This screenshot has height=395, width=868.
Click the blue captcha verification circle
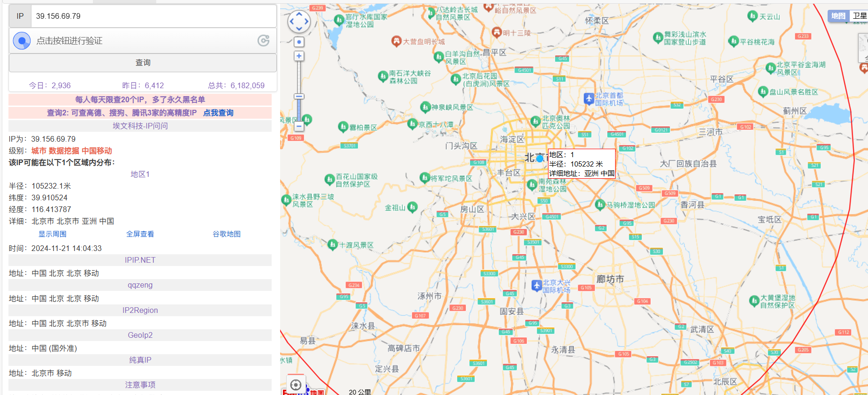pos(22,41)
